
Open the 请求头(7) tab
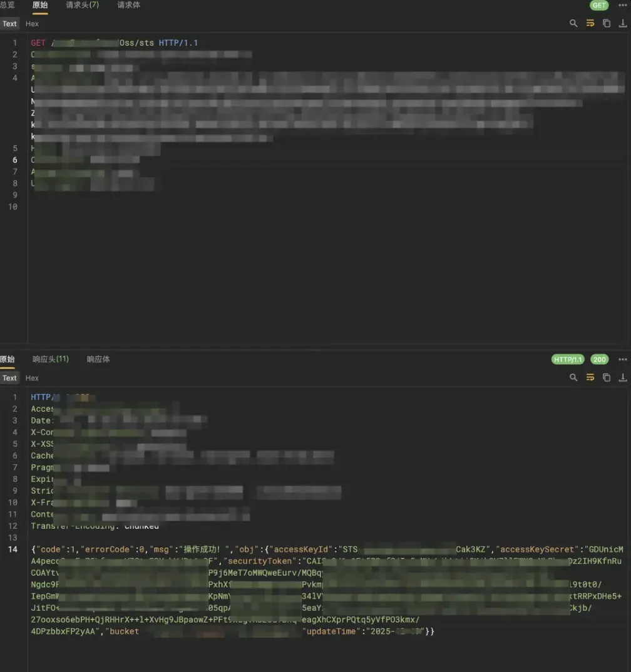point(82,5)
